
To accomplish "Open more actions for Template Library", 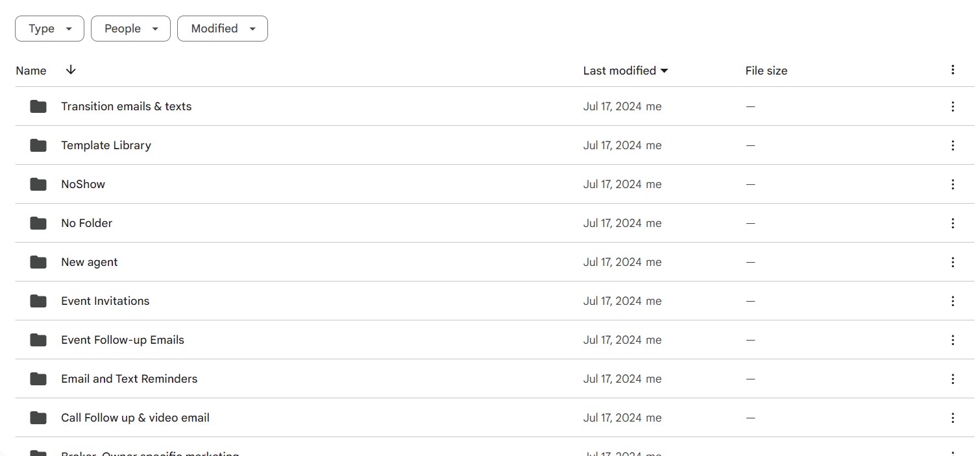I will pos(952,145).
